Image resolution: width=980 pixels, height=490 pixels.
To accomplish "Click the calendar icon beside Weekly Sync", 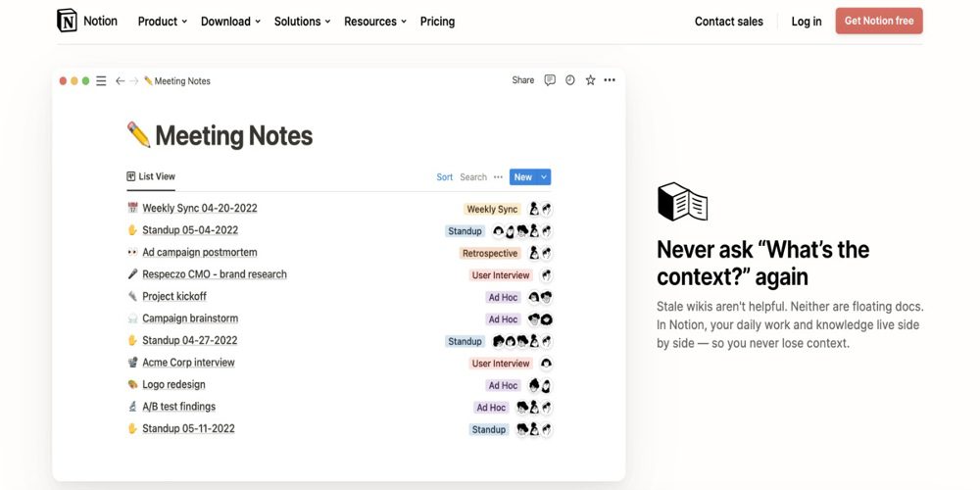I will point(132,208).
